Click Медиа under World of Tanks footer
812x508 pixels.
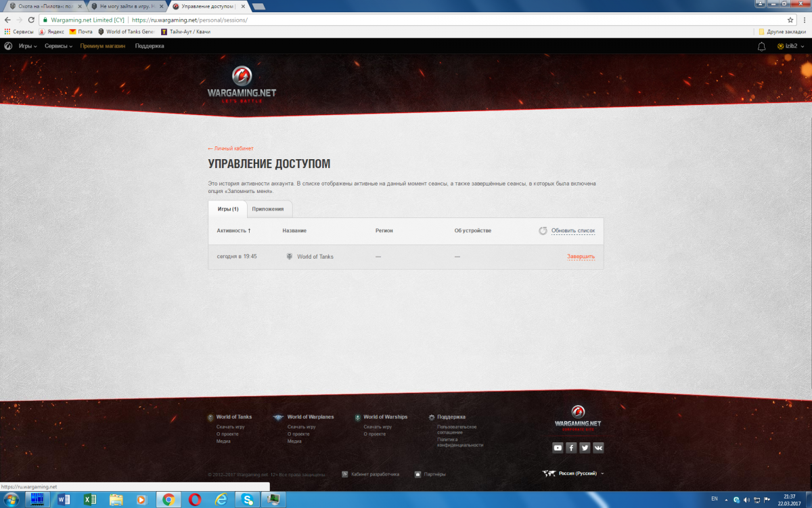pyautogui.click(x=223, y=441)
